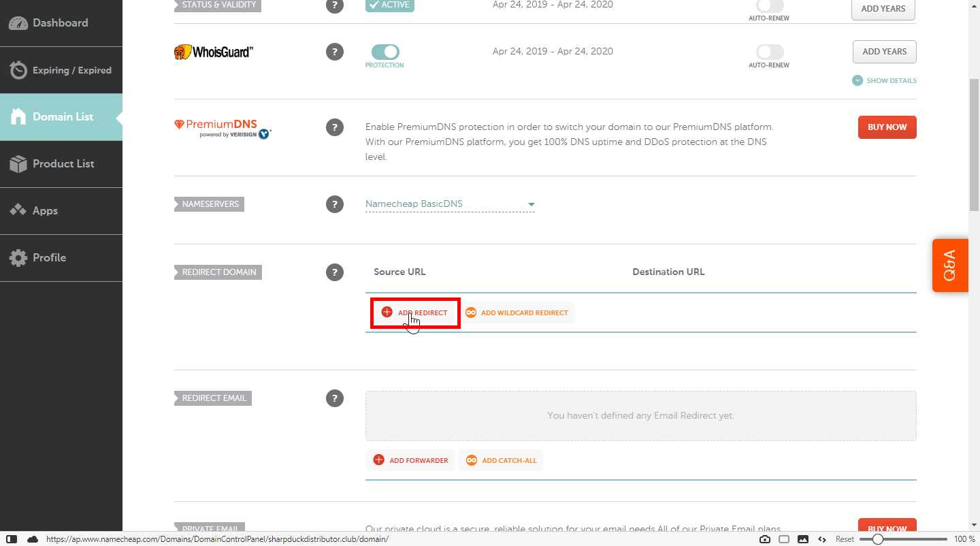
Task: Open help icon for Redirect Domain
Action: 334,272
